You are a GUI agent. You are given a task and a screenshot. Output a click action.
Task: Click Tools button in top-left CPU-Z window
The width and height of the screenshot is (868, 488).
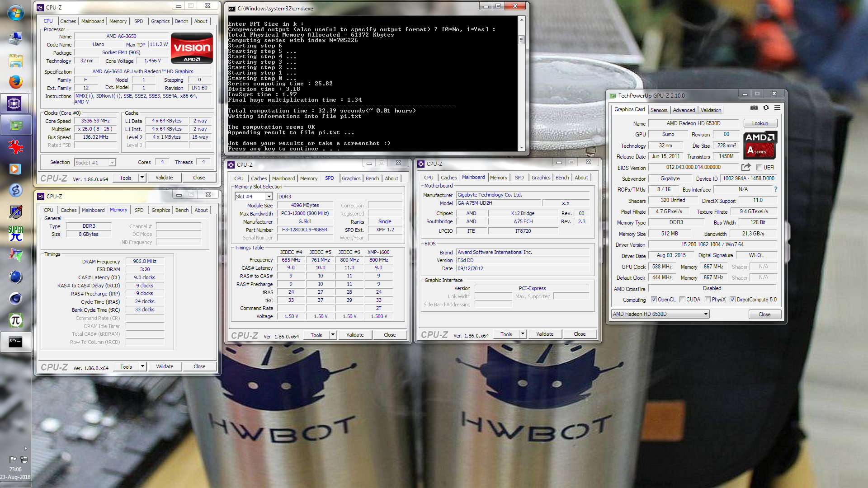(126, 178)
